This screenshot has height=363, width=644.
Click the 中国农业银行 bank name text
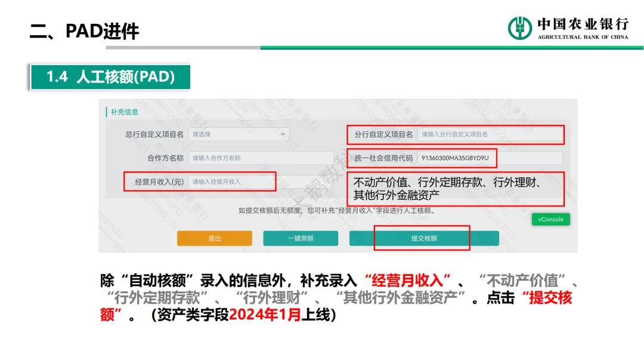point(583,24)
